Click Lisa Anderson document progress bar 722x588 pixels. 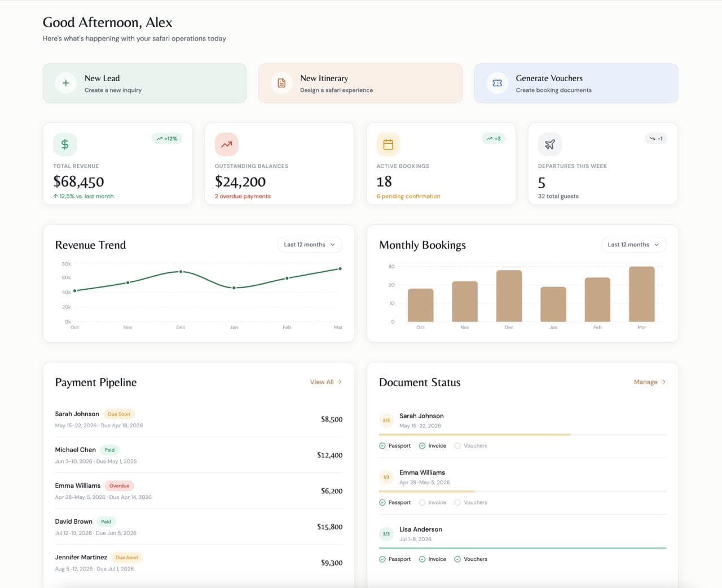(x=522, y=548)
